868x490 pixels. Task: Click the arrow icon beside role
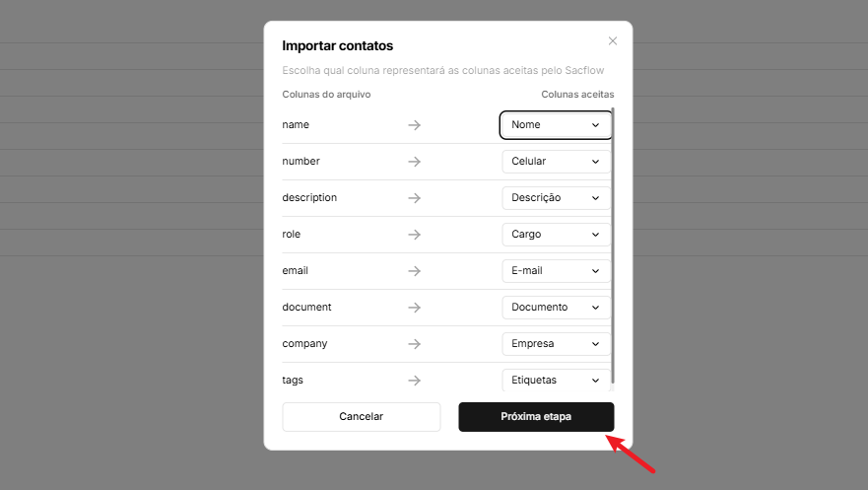(x=415, y=235)
